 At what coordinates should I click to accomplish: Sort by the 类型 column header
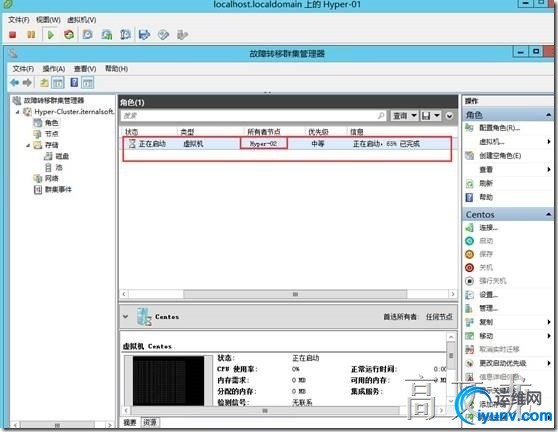tap(187, 132)
